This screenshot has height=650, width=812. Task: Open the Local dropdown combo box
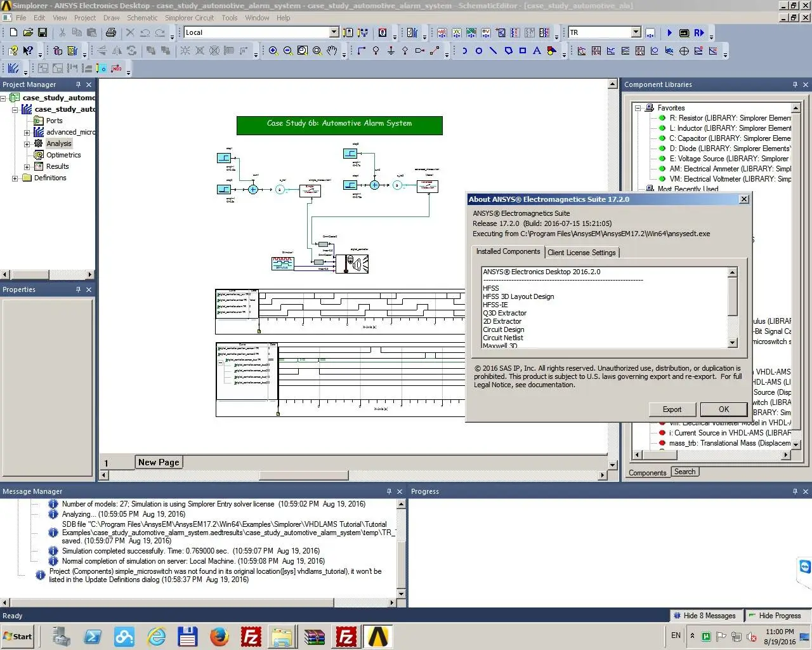pyautogui.click(x=334, y=32)
